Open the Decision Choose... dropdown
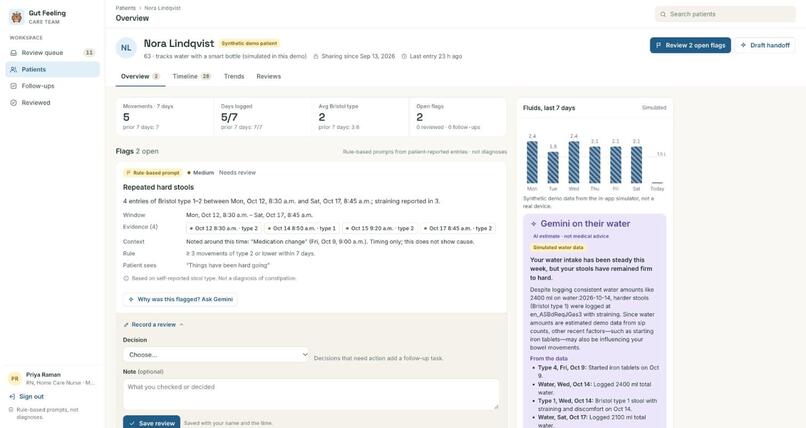The height and width of the screenshot is (428, 806). (216, 355)
